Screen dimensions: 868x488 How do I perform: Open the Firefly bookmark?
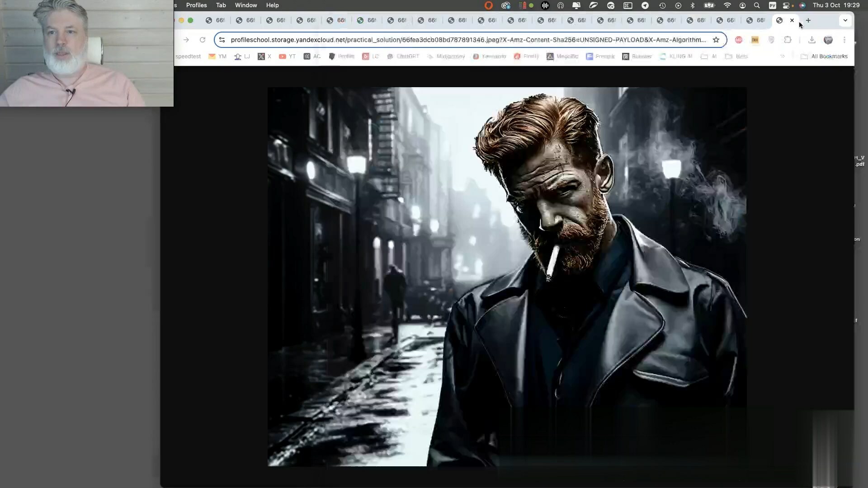(x=527, y=56)
